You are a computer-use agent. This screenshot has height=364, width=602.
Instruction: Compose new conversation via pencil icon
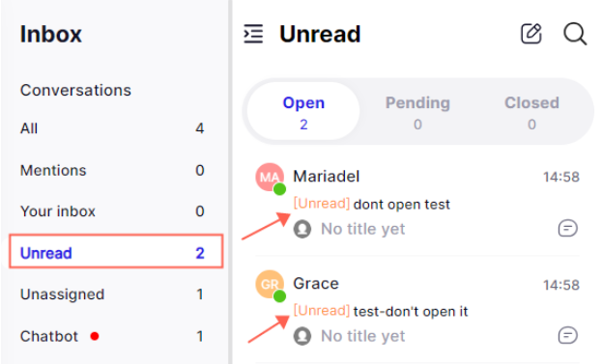(x=530, y=34)
